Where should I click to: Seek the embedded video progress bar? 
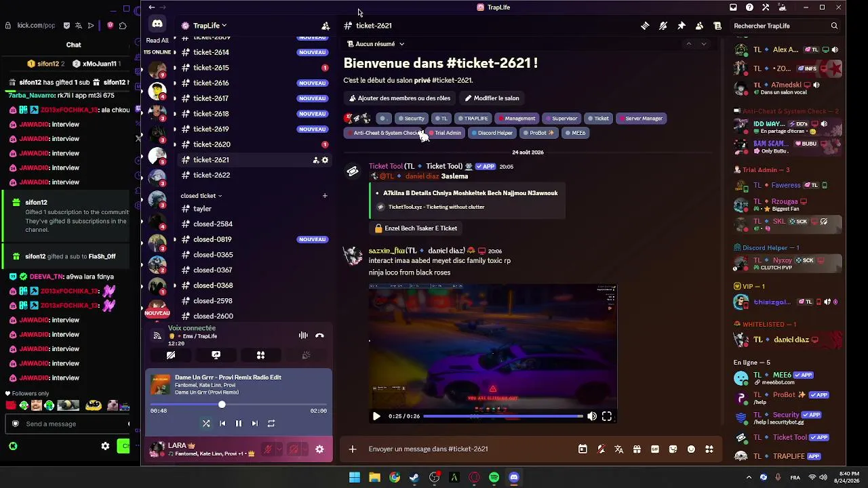502,416
